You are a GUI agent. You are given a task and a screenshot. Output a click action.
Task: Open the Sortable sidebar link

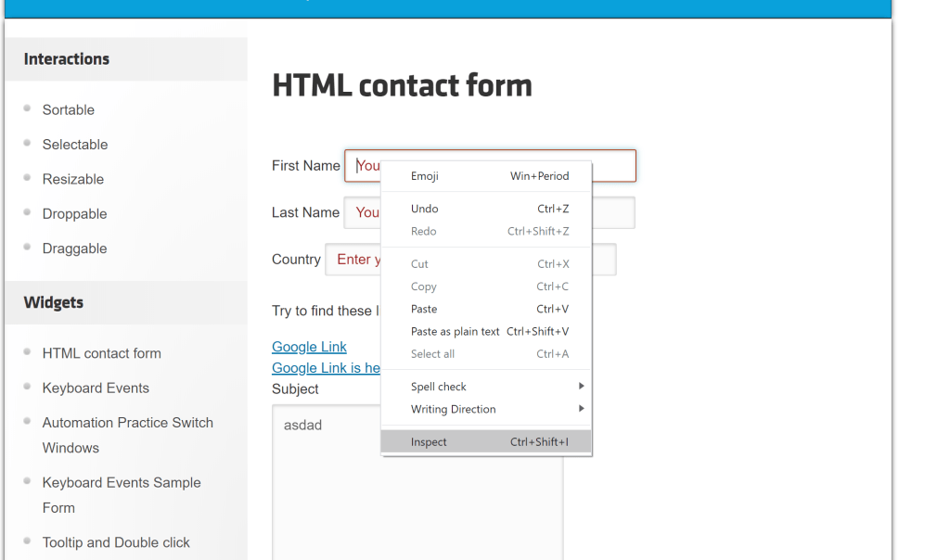point(69,109)
